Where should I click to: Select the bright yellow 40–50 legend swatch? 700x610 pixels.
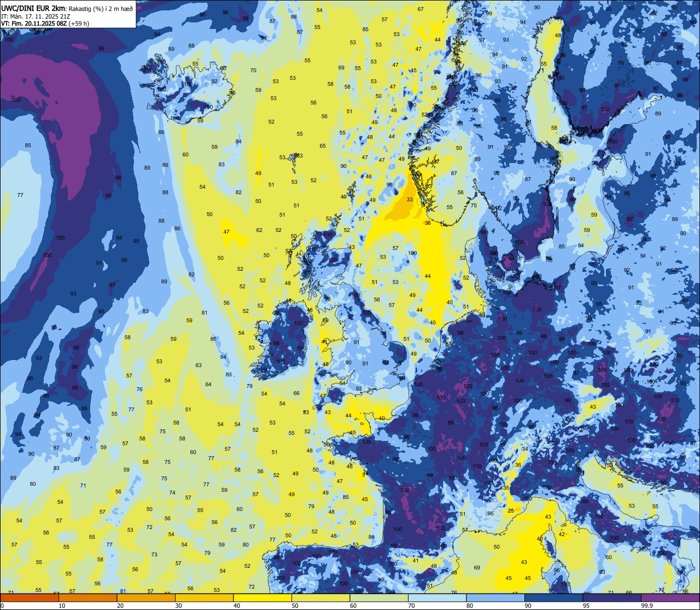point(262,598)
